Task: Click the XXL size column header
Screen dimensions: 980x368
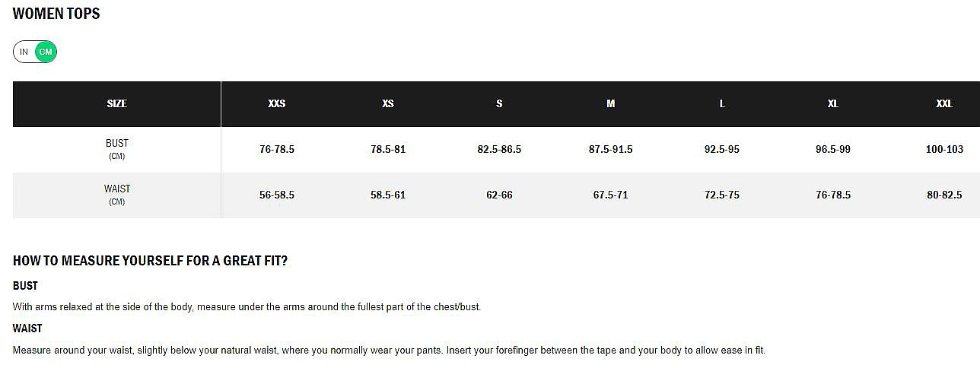Action: (x=944, y=103)
